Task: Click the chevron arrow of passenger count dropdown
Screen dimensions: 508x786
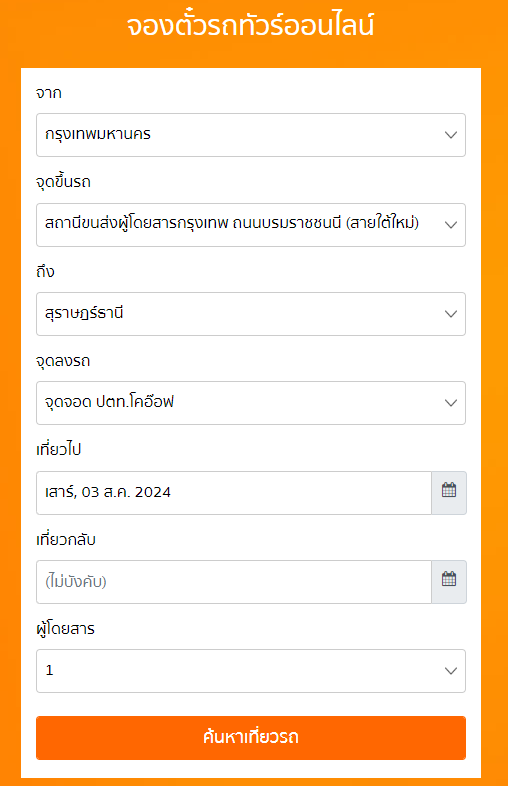Action: tap(451, 671)
